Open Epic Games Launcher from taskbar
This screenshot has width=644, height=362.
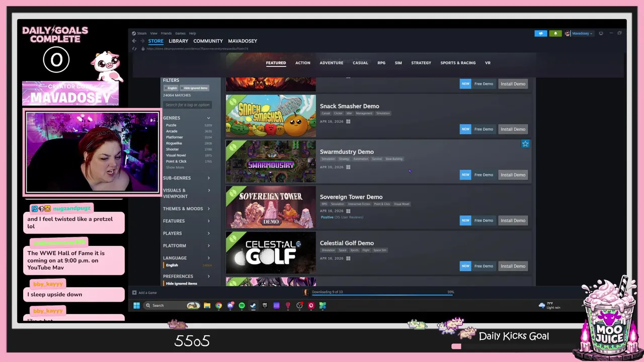(265, 305)
